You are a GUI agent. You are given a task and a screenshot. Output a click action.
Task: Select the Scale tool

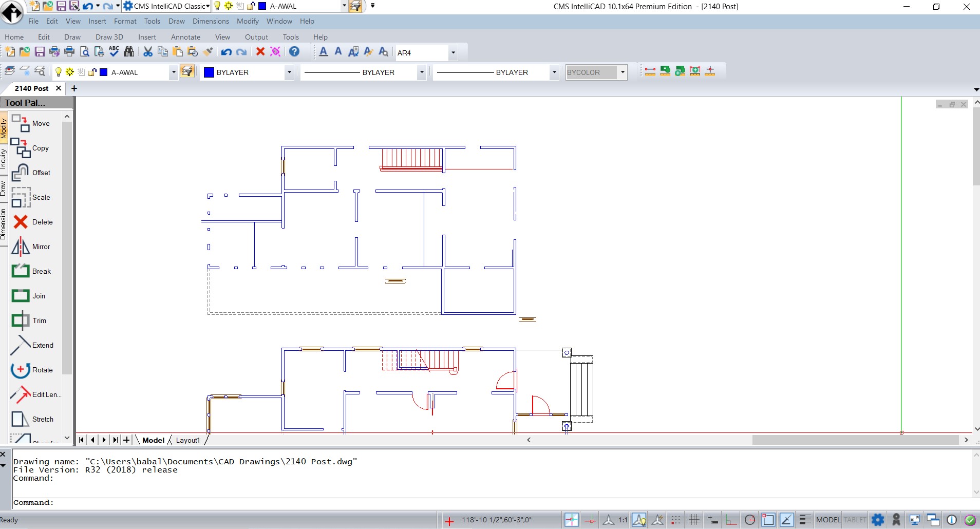(31, 197)
